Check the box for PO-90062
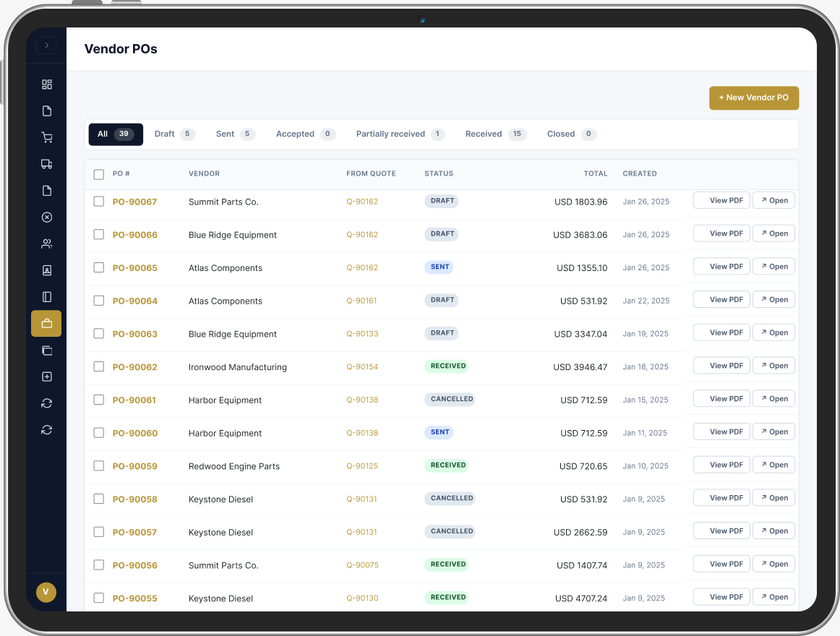The height and width of the screenshot is (636, 840). tap(98, 366)
